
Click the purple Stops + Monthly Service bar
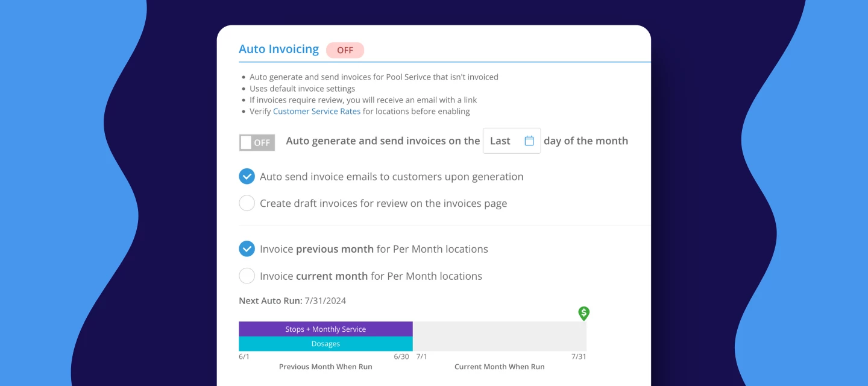[325, 329]
